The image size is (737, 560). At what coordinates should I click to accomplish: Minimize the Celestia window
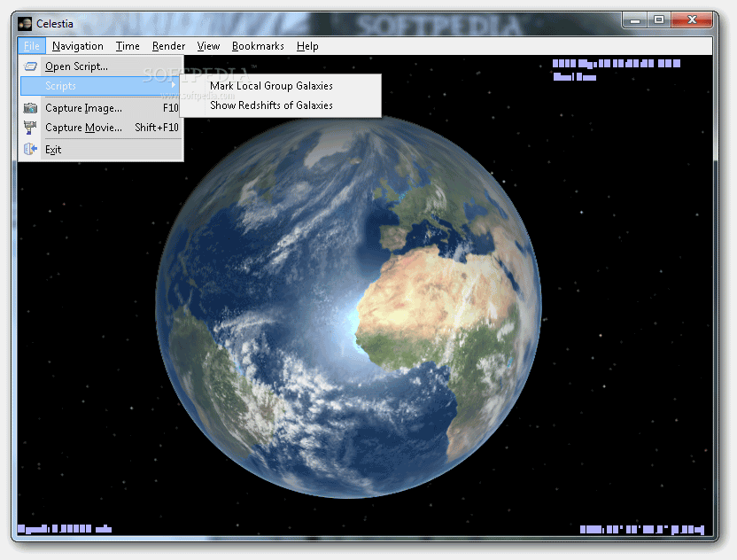click(635, 19)
